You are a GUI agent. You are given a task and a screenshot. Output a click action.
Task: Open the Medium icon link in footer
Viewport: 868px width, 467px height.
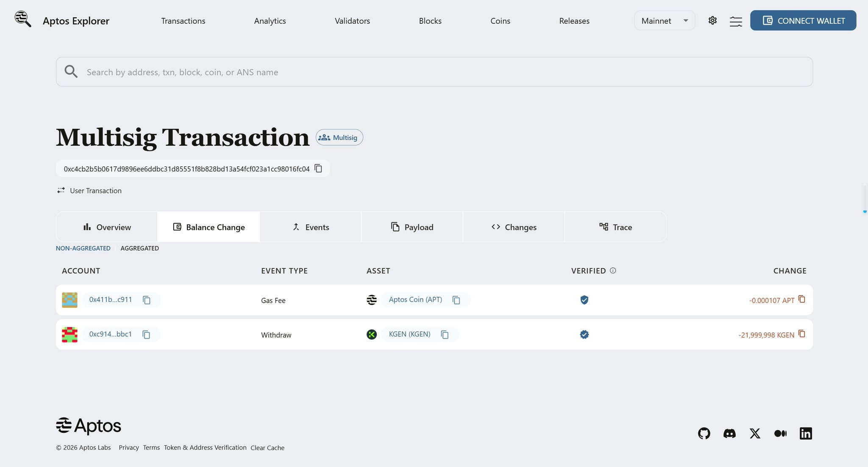[780, 433]
